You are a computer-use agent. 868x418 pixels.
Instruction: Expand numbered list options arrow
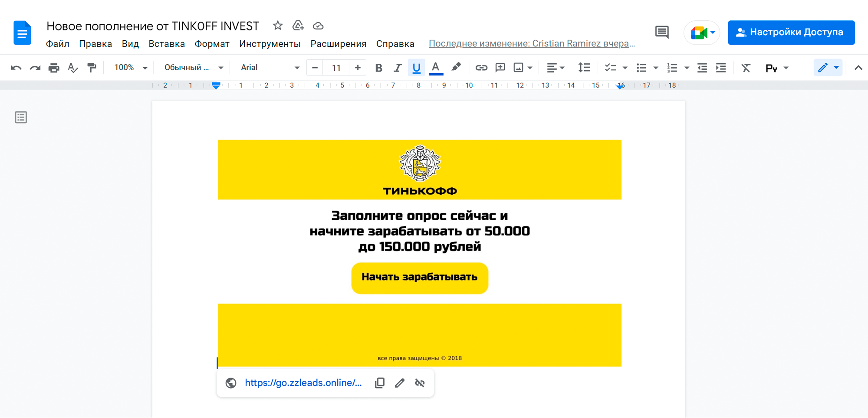coord(687,68)
